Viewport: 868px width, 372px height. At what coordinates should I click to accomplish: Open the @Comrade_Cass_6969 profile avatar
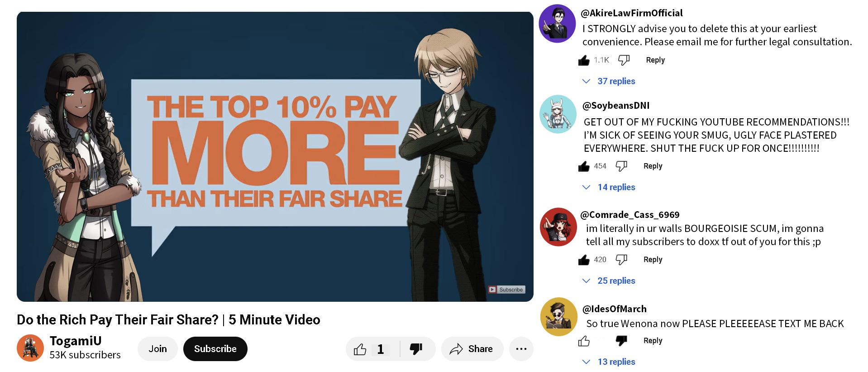(x=558, y=227)
